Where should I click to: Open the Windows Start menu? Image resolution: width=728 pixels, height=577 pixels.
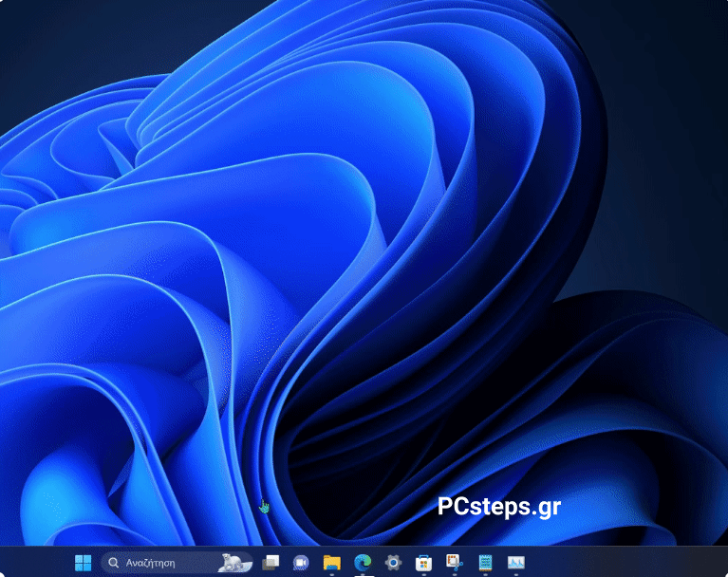84,563
